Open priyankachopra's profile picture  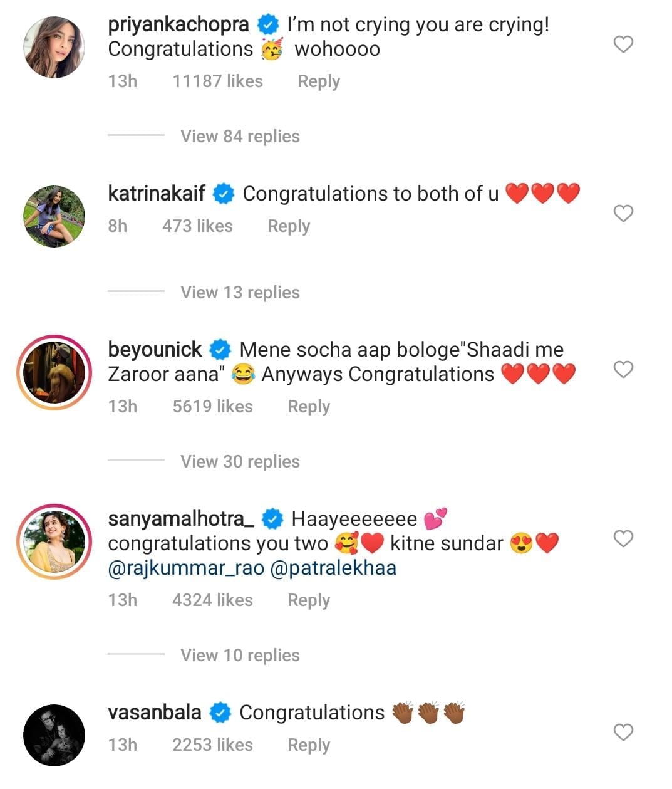54,48
